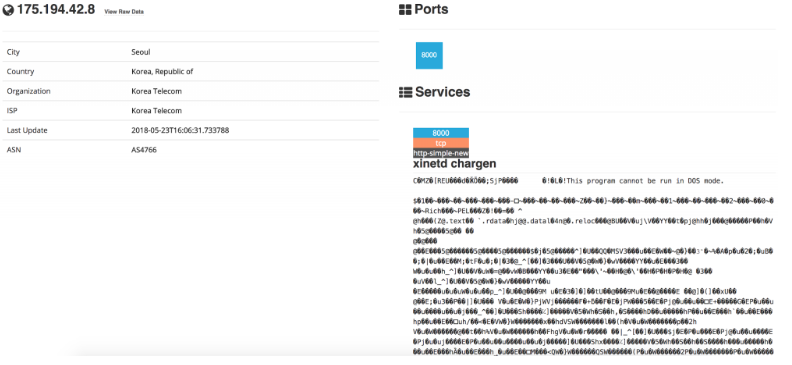This screenshot has height=365, width=792.
Task: Click the City label
Action: point(13,52)
